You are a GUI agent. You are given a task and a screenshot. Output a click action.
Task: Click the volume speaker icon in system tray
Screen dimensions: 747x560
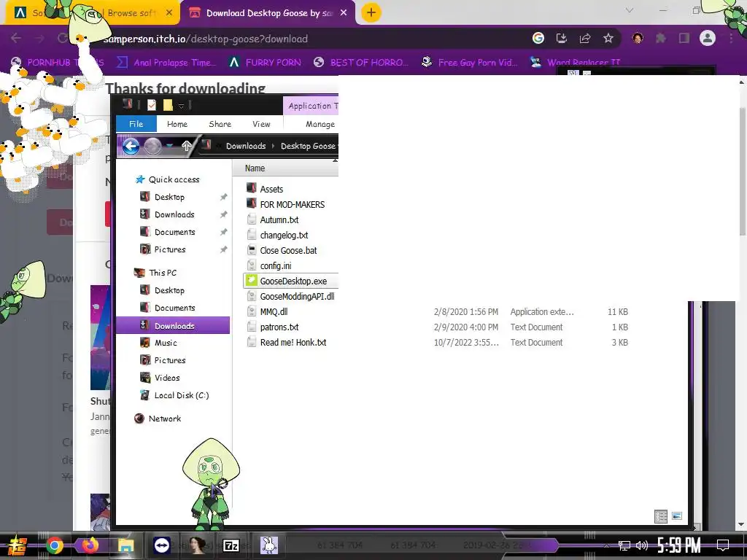tap(642, 545)
